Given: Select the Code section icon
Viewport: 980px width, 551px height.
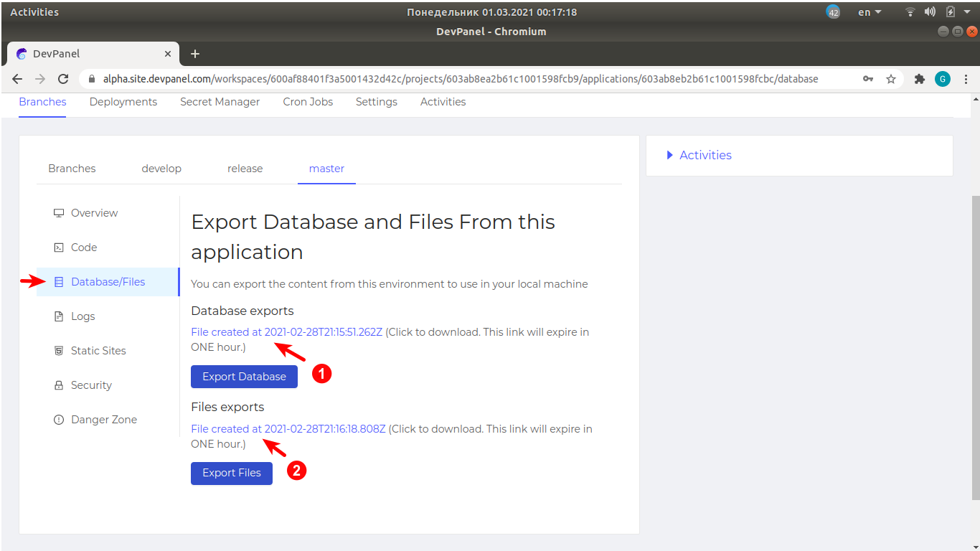Looking at the screenshot, I should (58, 247).
